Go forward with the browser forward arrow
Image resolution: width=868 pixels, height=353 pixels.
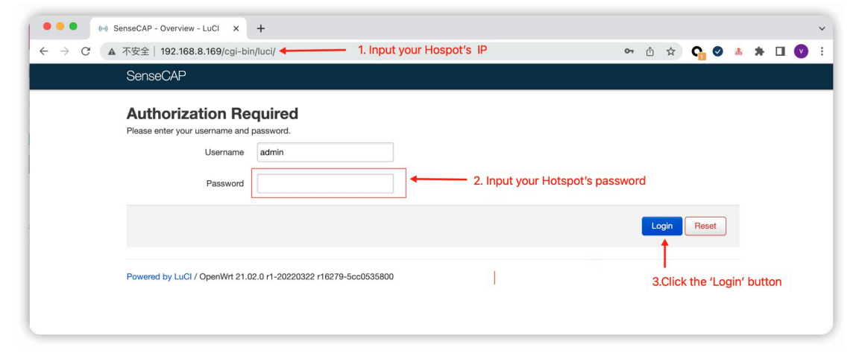coord(65,51)
